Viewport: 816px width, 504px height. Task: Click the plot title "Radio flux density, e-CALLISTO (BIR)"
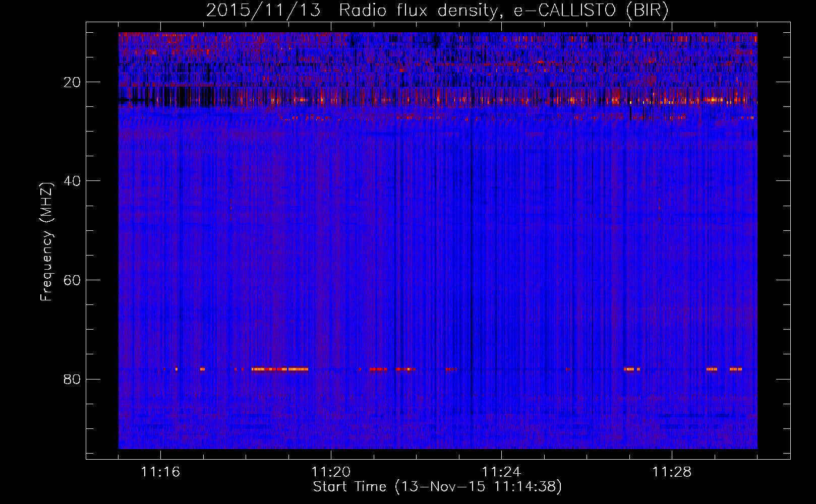pos(503,11)
